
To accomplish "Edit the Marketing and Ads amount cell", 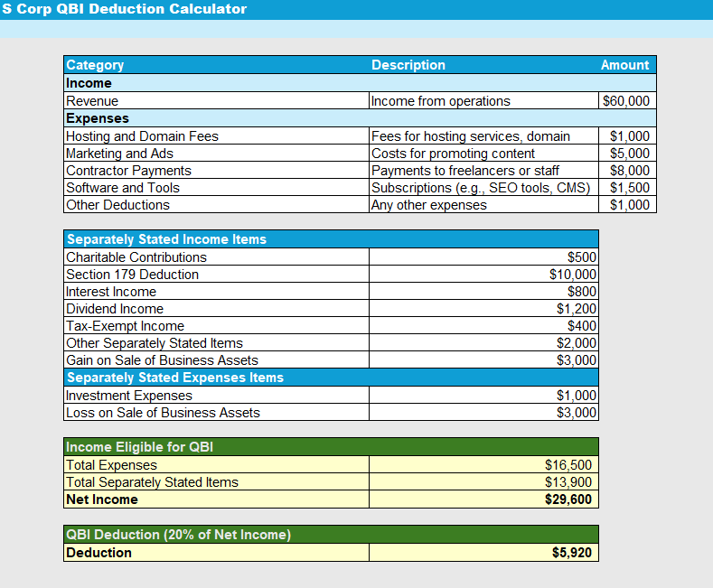I will (627, 154).
